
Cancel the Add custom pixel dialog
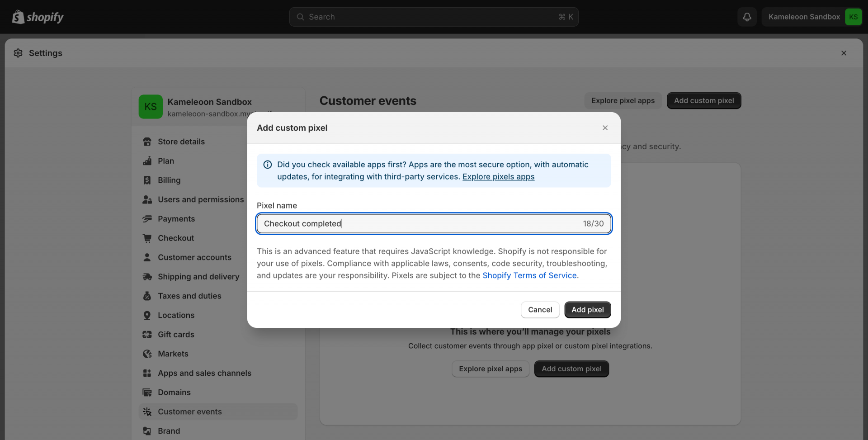[x=540, y=310]
